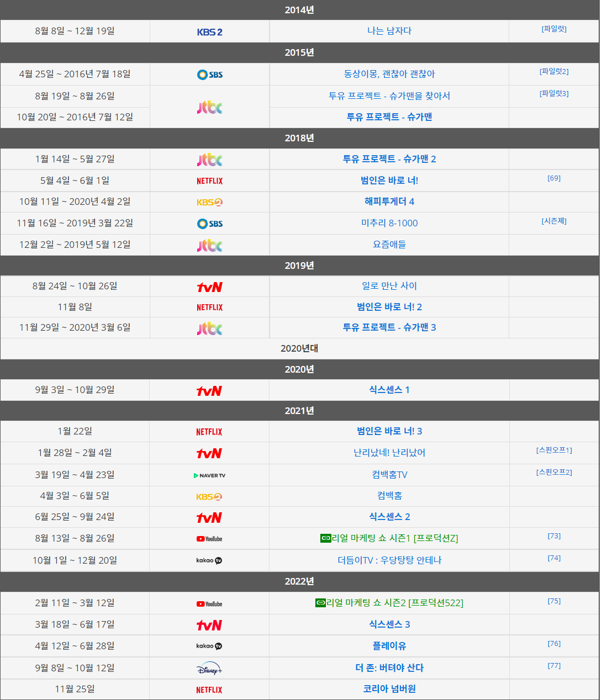Click the [파일럿2] footnote
Viewport: 602px width, 700px height.
554,72
